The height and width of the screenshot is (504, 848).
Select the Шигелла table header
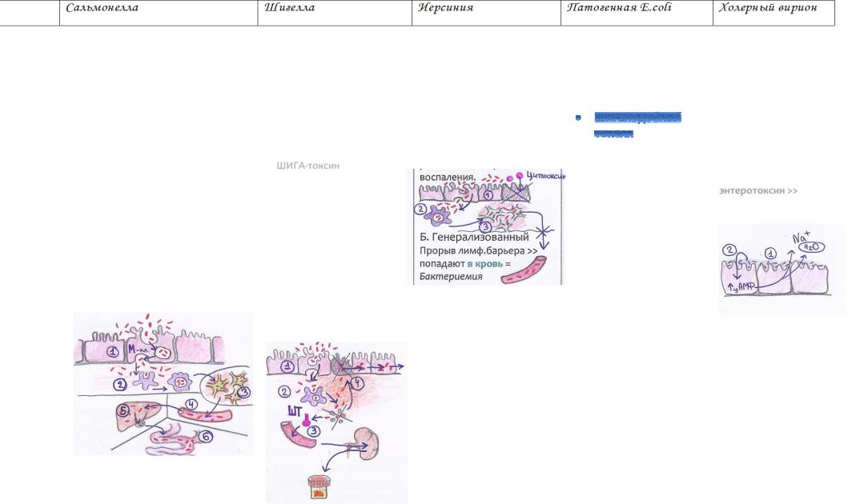coord(335,13)
